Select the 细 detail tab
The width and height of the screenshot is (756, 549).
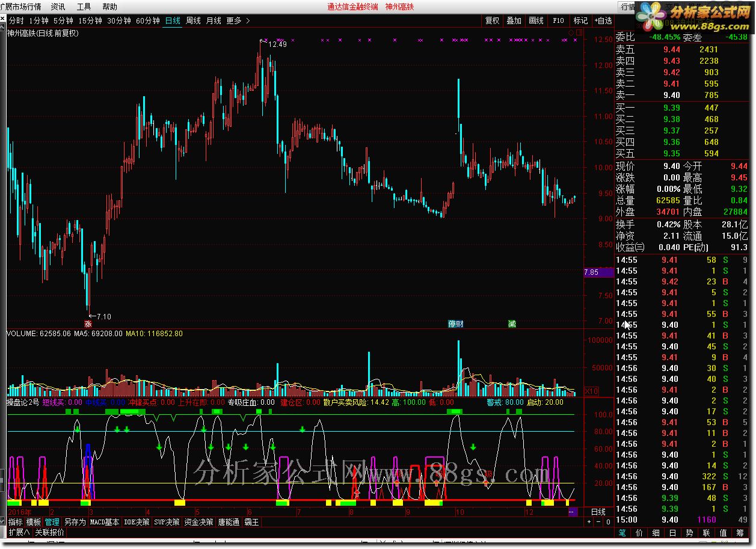[x=656, y=533]
